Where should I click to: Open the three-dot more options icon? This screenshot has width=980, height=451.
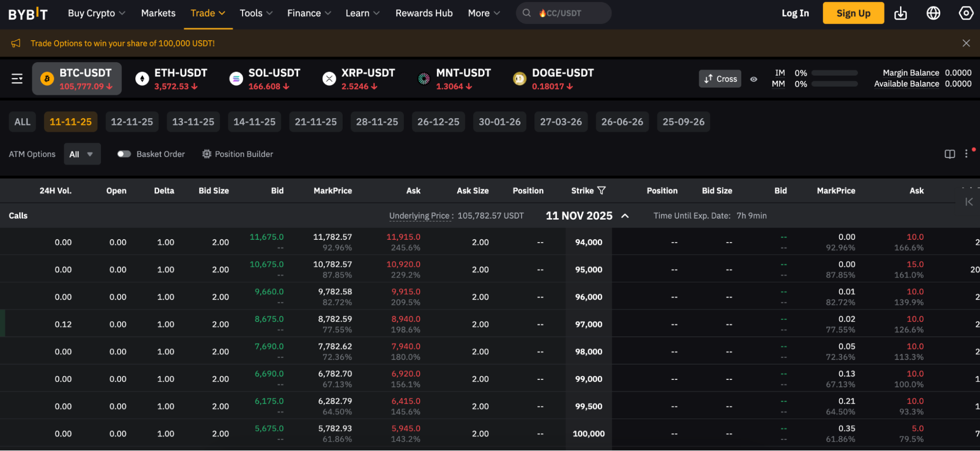click(x=966, y=153)
